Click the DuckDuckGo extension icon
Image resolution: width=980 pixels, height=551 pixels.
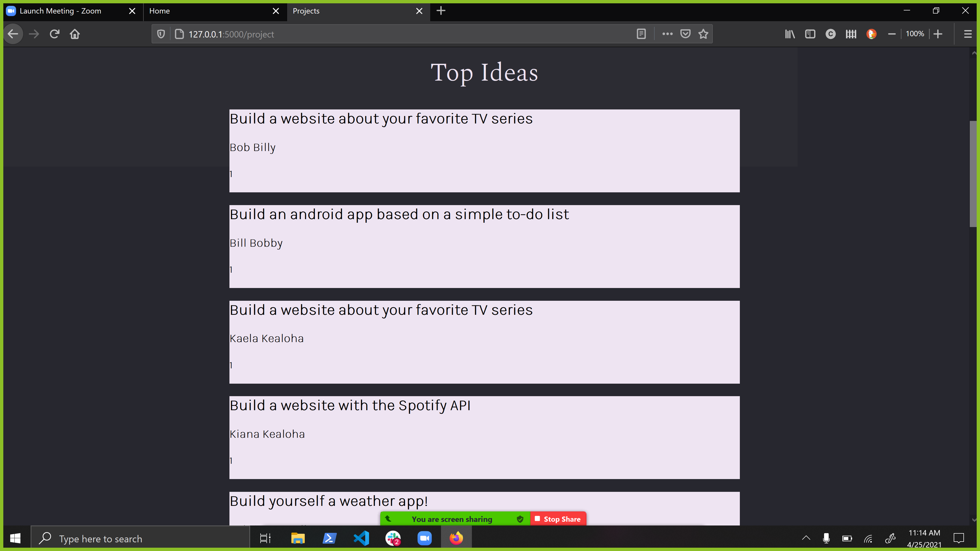[x=871, y=34]
